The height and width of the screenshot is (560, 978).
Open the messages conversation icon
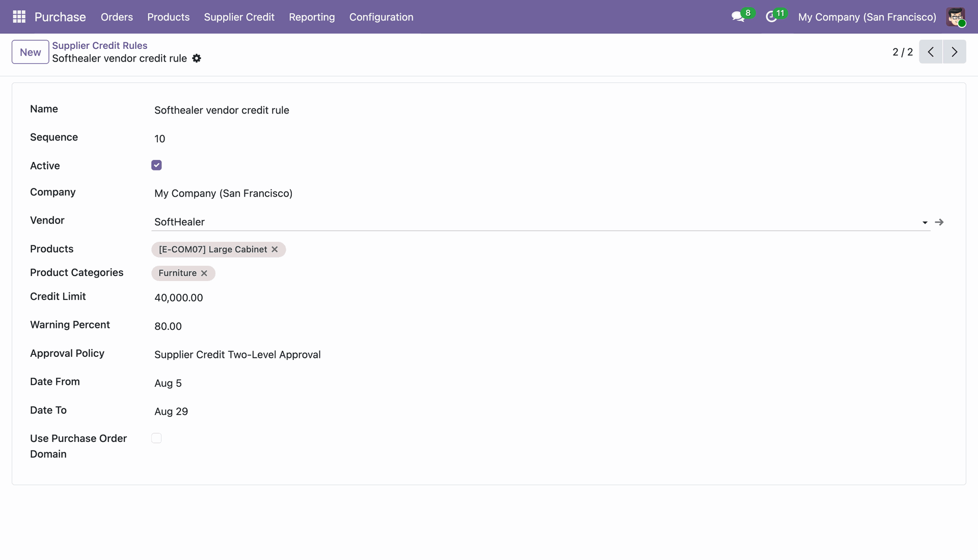(x=738, y=17)
